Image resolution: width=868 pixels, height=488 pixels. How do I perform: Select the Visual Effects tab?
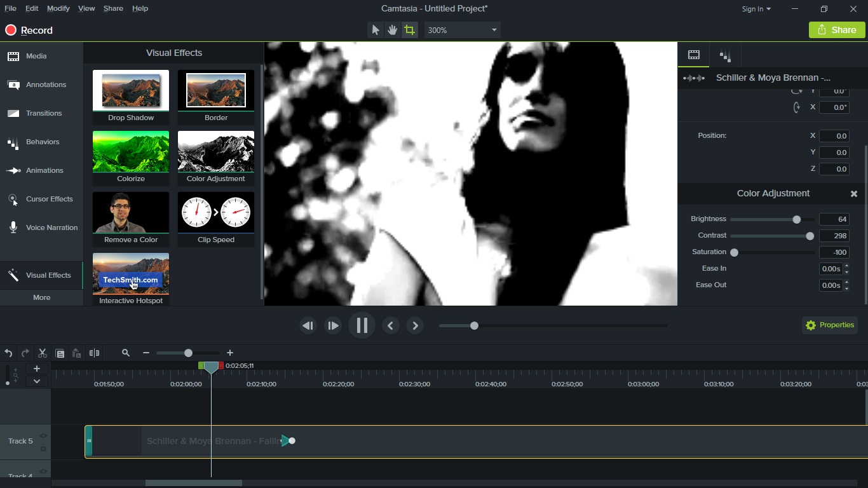(x=41, y=275)
